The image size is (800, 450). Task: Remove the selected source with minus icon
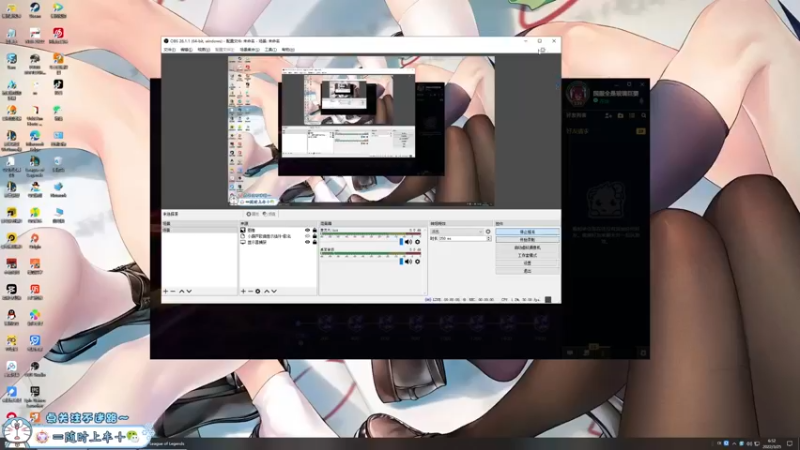(250, 291)
